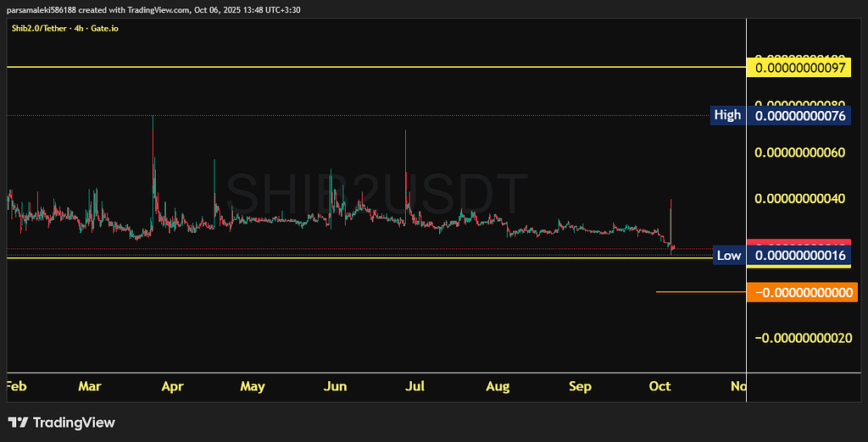Click the red current price tag above Low
The image size is (868, 442).
click(798, 243)
